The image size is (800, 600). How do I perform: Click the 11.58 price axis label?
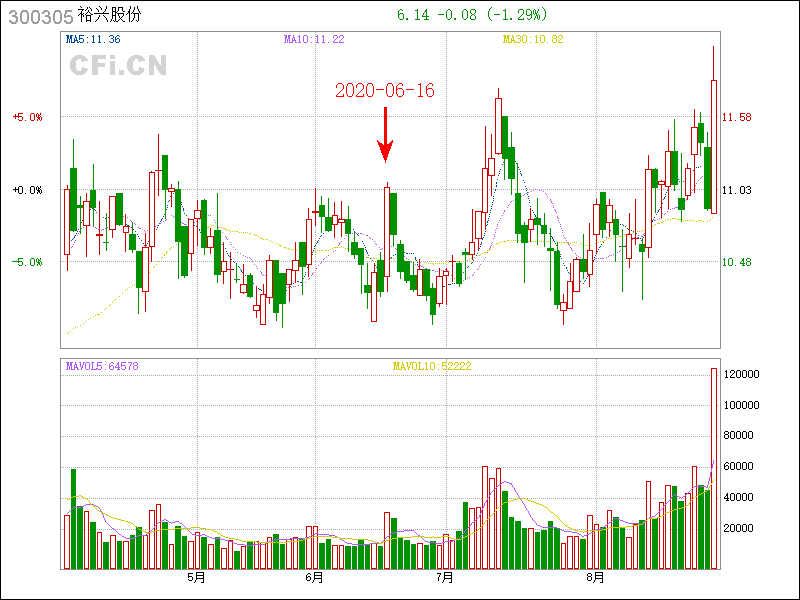coord(737,117)
